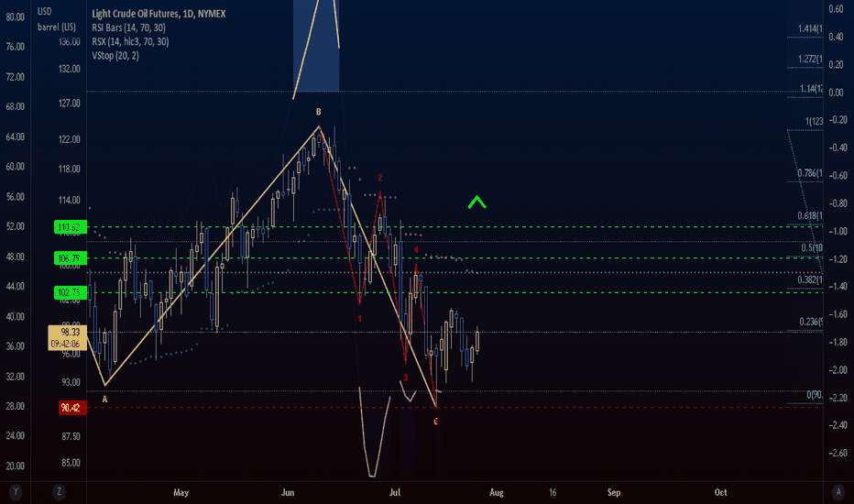Select red wave label 3
The height and width of the screenshot is (504, 854).
(406, 378)
